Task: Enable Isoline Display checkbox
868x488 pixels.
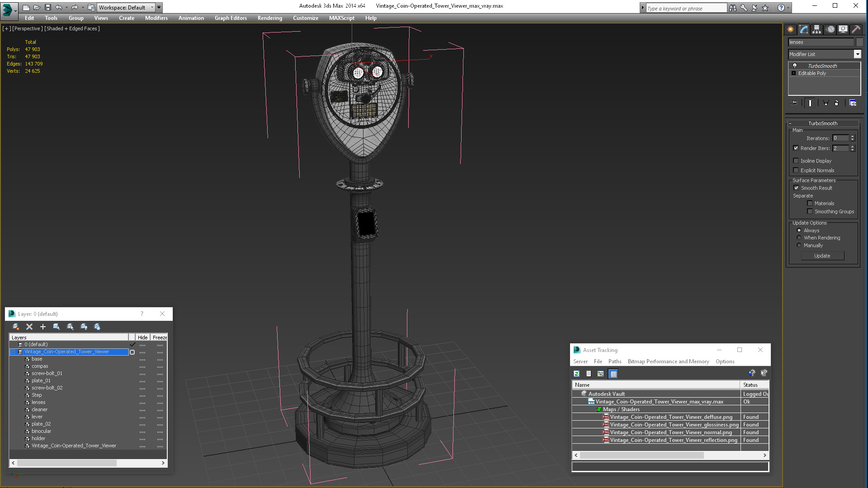Action: (796, 161)
